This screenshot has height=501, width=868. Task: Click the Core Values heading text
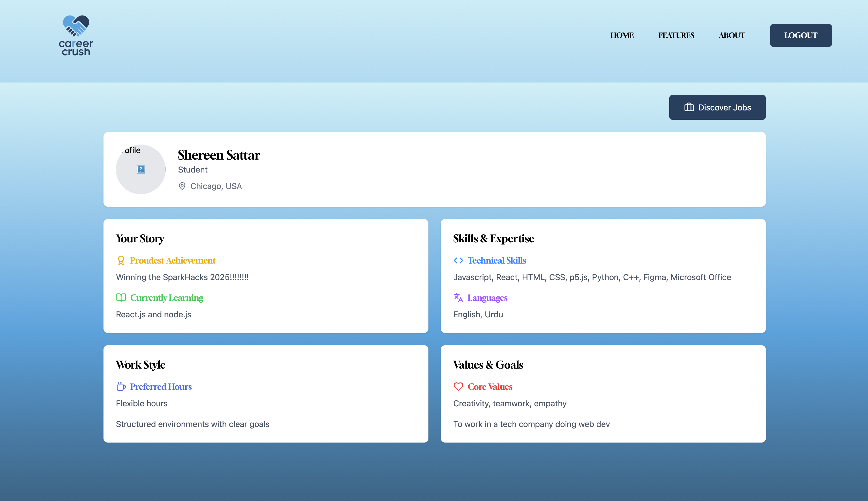pos(490,387)
